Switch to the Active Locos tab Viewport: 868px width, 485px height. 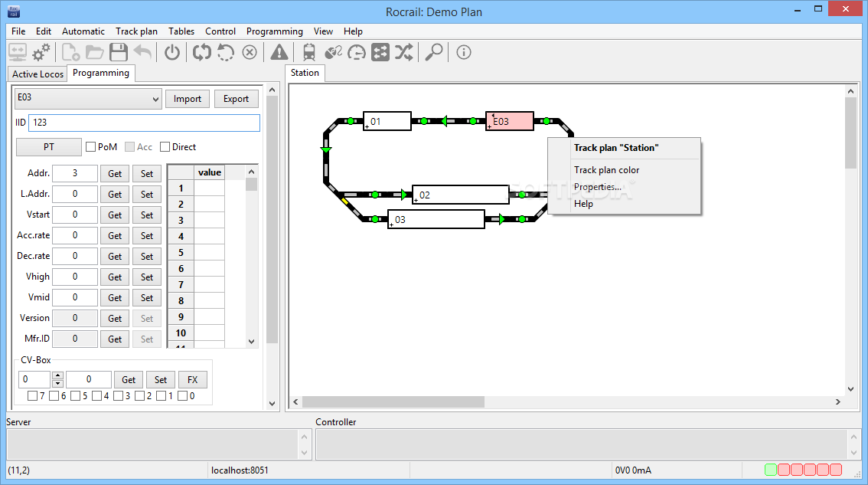(38, 74)
